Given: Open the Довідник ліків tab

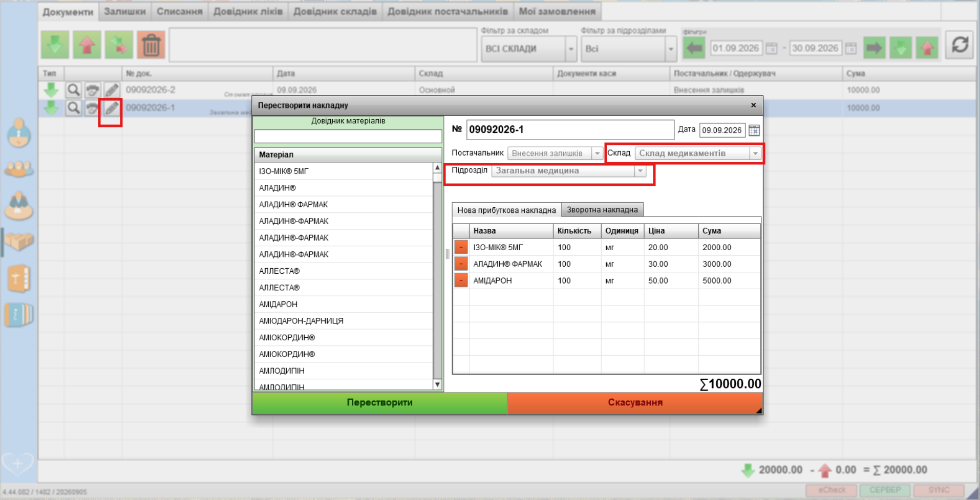Looking at the screenshot, I should [x=248, y=11].
